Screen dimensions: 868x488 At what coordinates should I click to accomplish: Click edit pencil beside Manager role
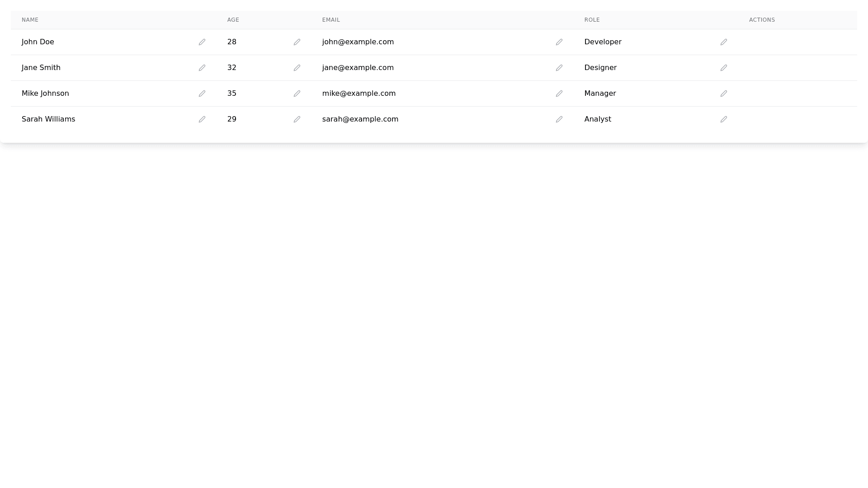[724, 94]
